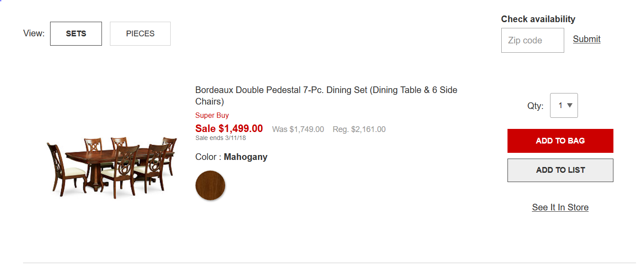Open the dining set product thumbnail image
The height and width of the screenshot is (268, 644).
112,167
